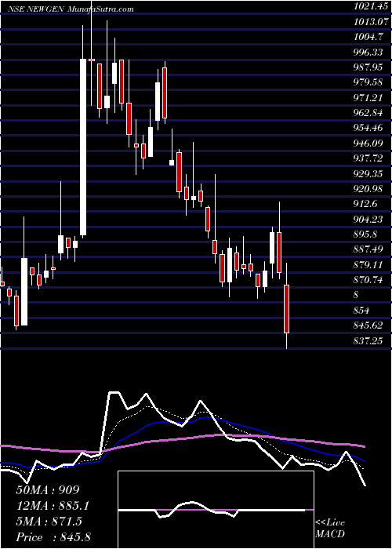Click the 5MA : 871.5 indicator text
The height and width of the screenshot is (549, 392).
pos(49,522)
